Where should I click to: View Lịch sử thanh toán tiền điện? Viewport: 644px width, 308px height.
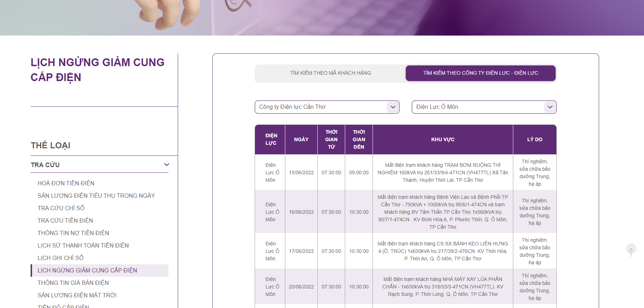(x=83, y=245)
